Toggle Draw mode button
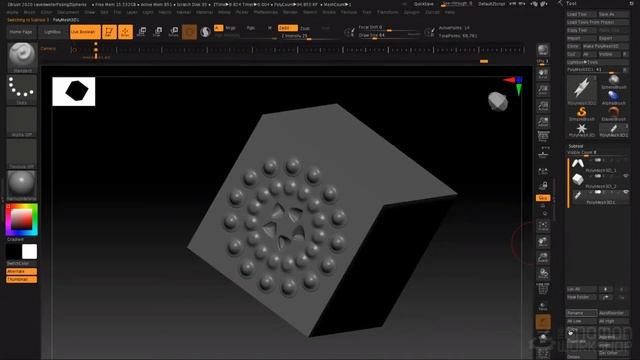 point(125,32)
